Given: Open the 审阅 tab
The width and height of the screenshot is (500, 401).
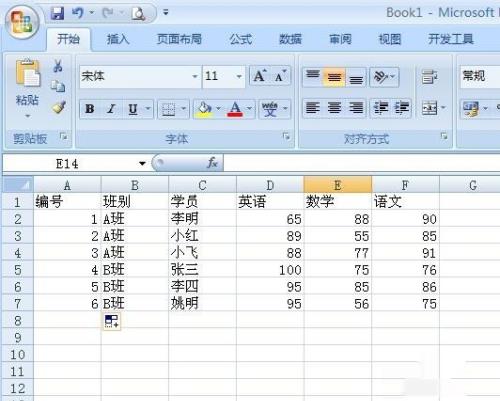Looking at the screenshot, I should point(340,39).
